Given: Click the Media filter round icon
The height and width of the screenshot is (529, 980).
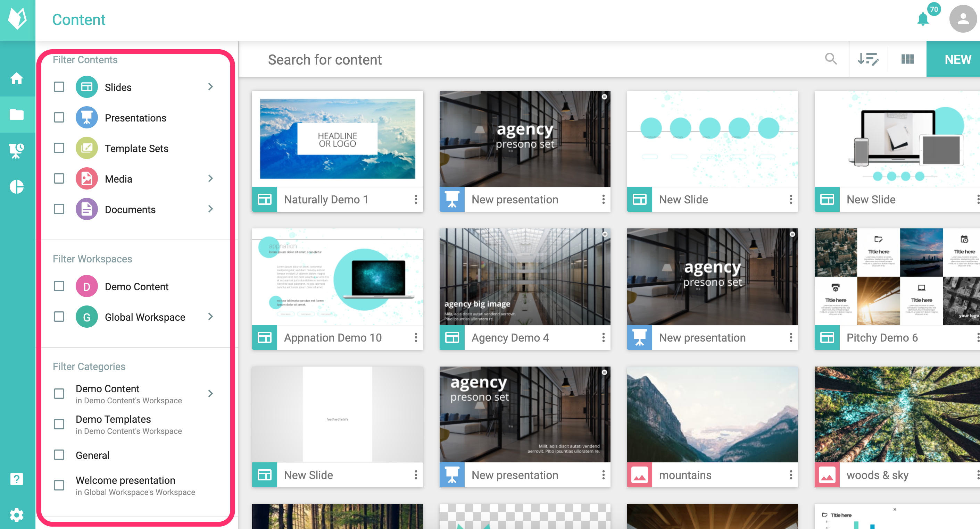Looking at the screenshot, I should [87, 178].
